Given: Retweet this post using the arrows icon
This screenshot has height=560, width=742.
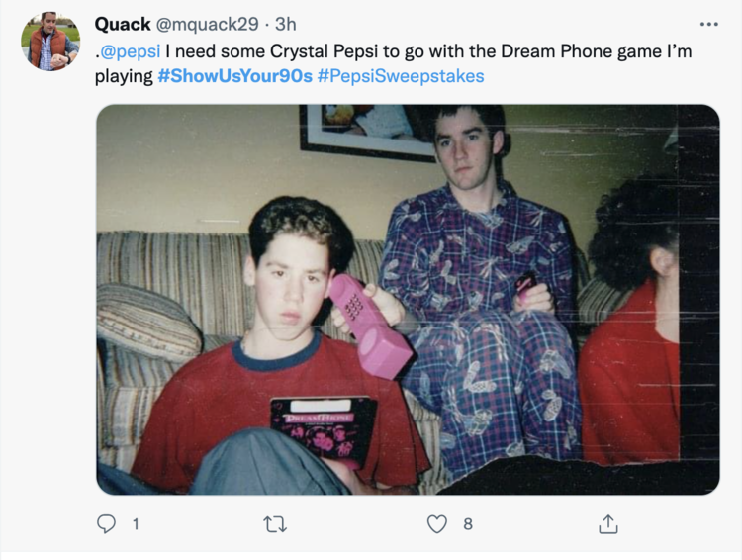Looking at the screenshot, I should click(x=275, y=524).
